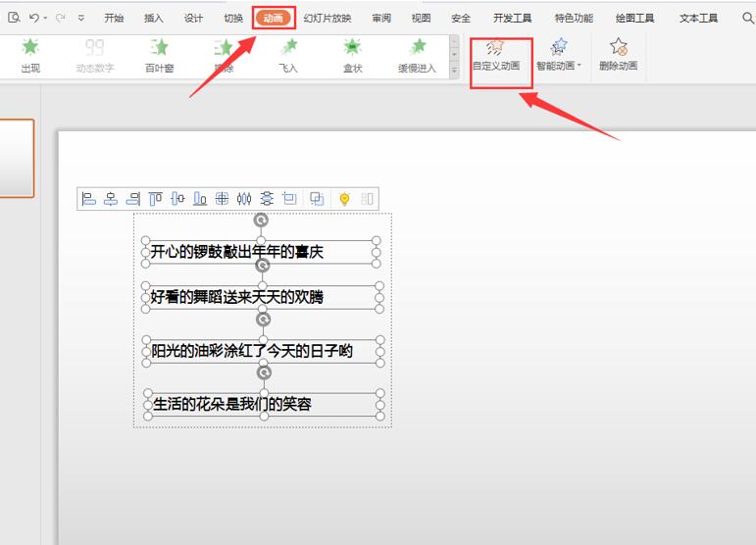Click the 智能动画 smart animation button
The width and height of the screenshot is (756, 545).
[x=558, y=55]
